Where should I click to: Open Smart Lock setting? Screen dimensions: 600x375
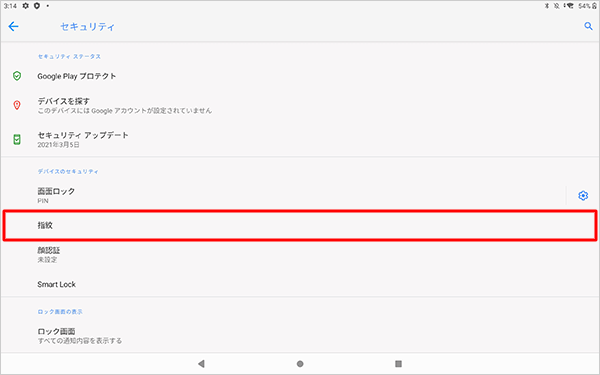click(300, 284)
